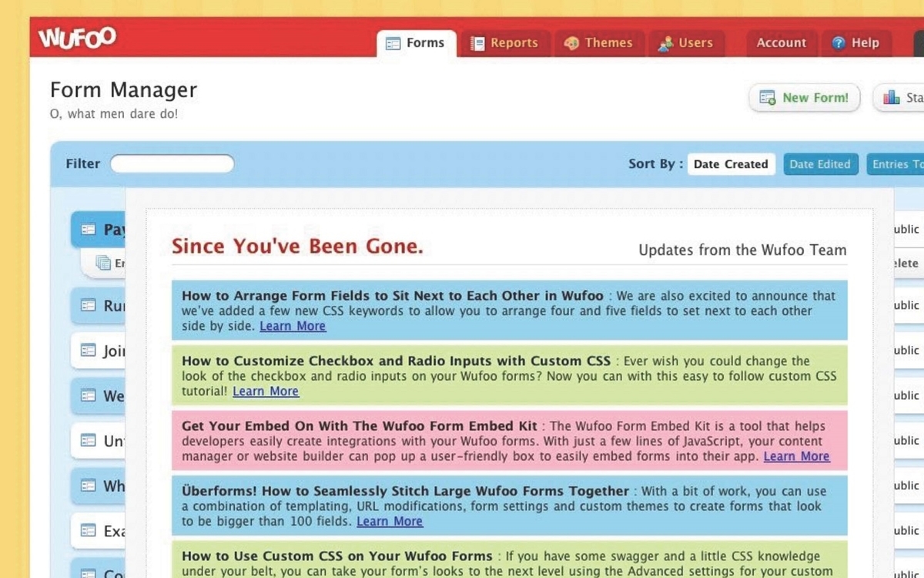Open Learn More for Überforms article
Viewport: 924px width, 578px height.
(390, 522)
